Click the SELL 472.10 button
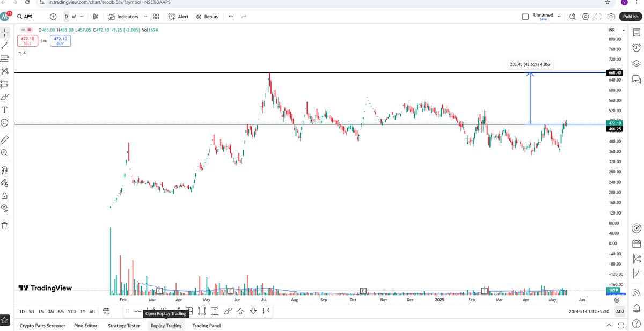This screenshot has height=331, width=644. point(27,41)
